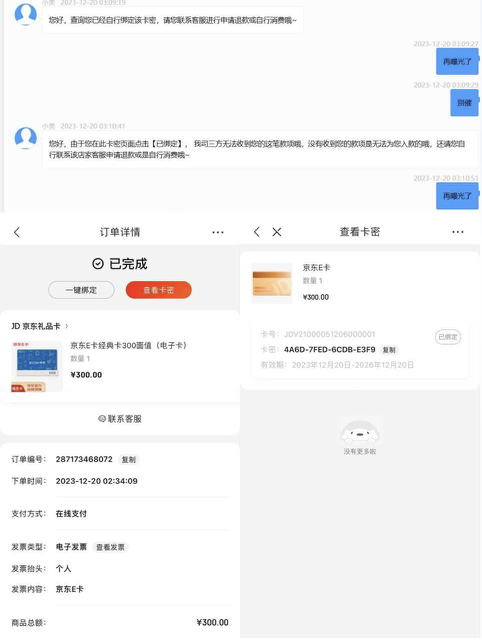Screen dimensions: 482x640
Task: Copy the order number 287173468072
Action: [129, 460]
